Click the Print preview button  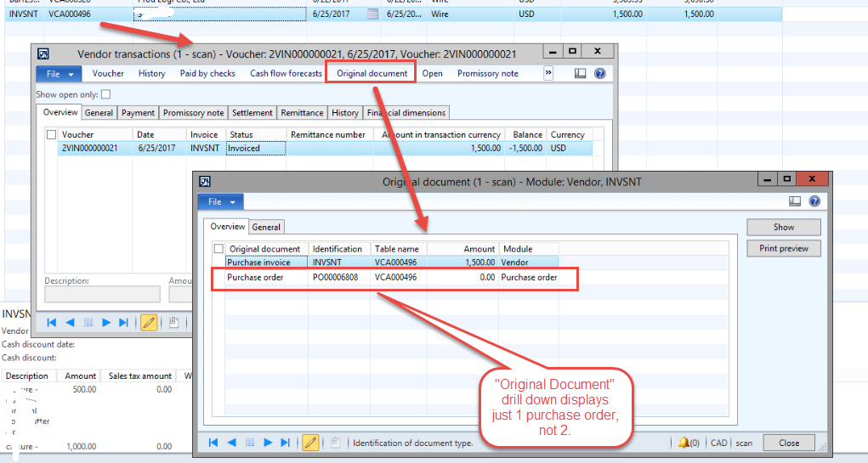[x=783, y=249]
